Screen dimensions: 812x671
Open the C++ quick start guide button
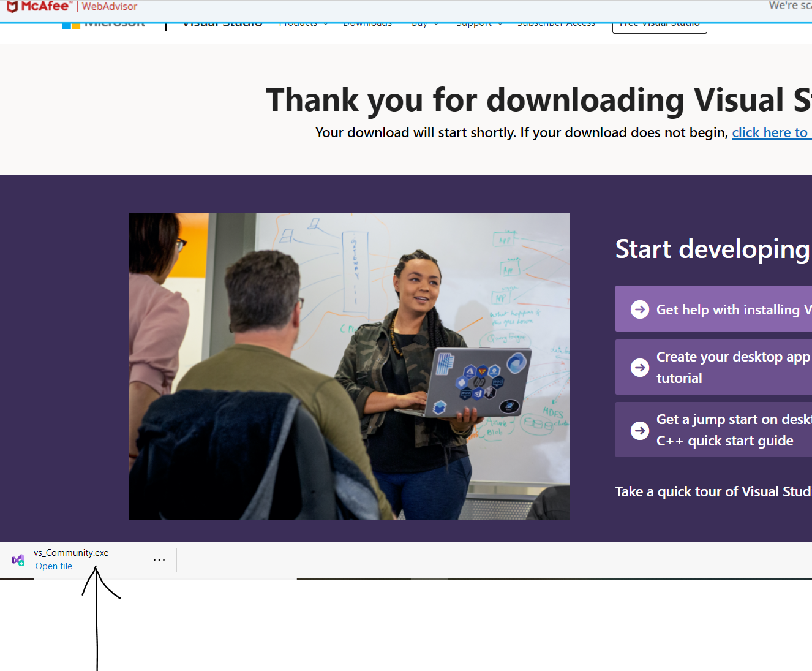713,430
